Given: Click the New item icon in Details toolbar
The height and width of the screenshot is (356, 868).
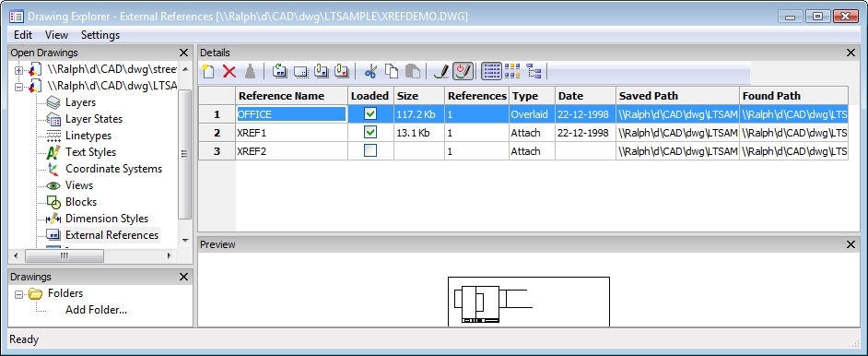Looking at the screenshot, I should coord(208,71).
